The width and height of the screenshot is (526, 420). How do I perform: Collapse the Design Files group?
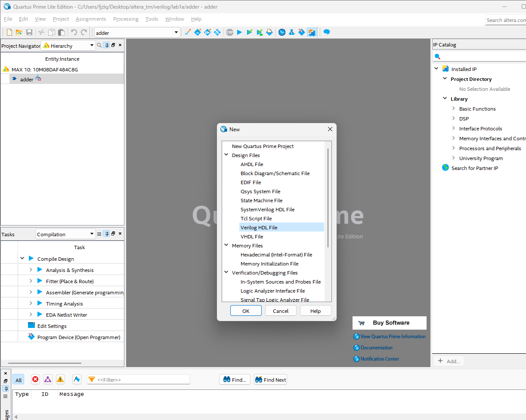point(226,155)
